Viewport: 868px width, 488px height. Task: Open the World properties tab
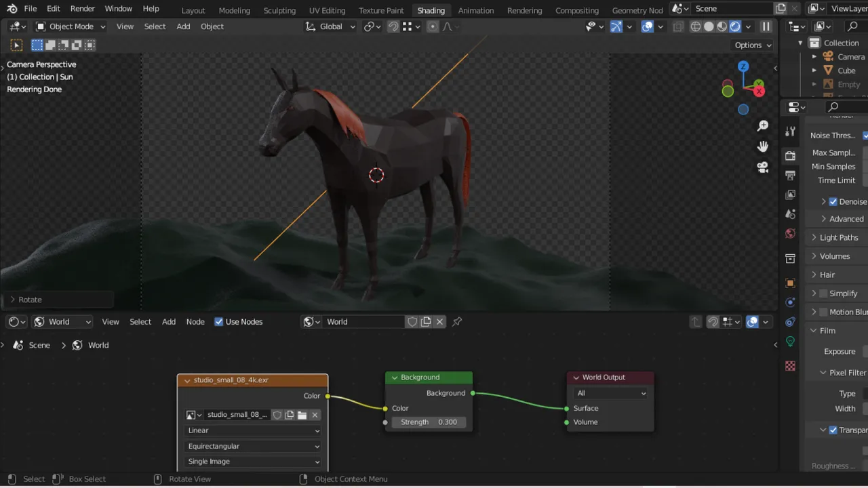pos(790,234)
